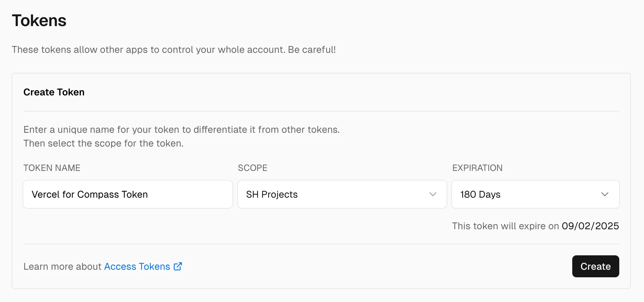Click the Learn more about text

tap(63, 266)
